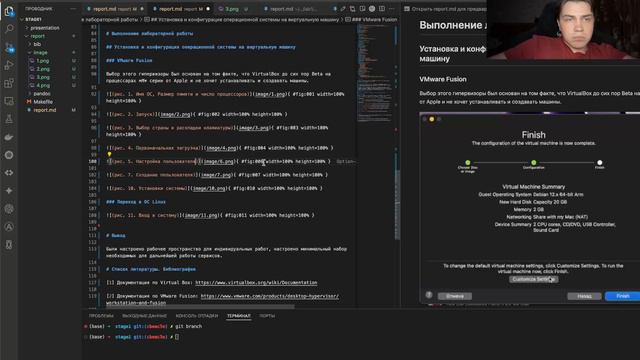Click the round badge icon below Docker
This screenshot has width=640, height=360.
click(x=9, y=155)
